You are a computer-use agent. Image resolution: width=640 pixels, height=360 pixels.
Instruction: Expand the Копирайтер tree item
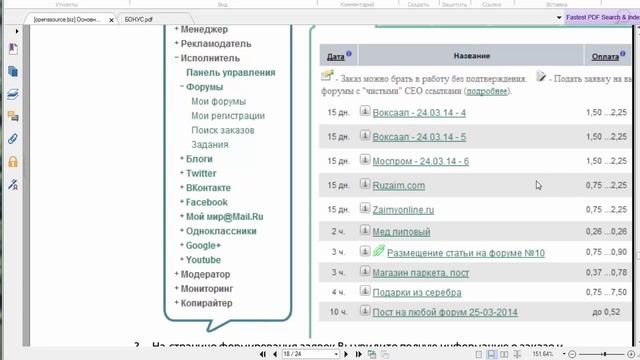[x=176, y=302]
